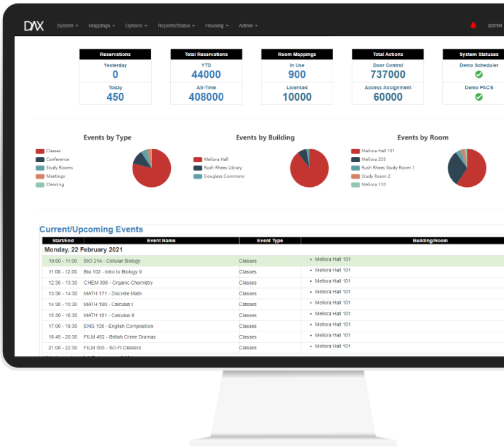Click the Study Rooms teal legend swatch
Viewport: 504px width, 447px height.
coord(40,168)
